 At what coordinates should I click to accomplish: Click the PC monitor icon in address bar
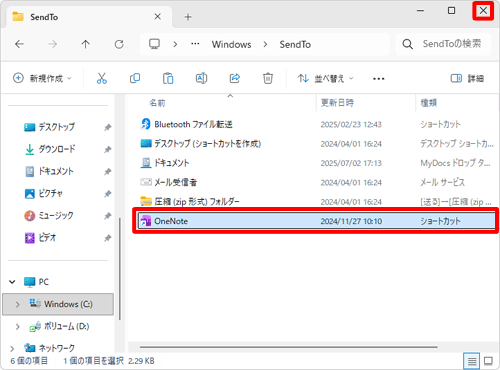click(154, 44)
